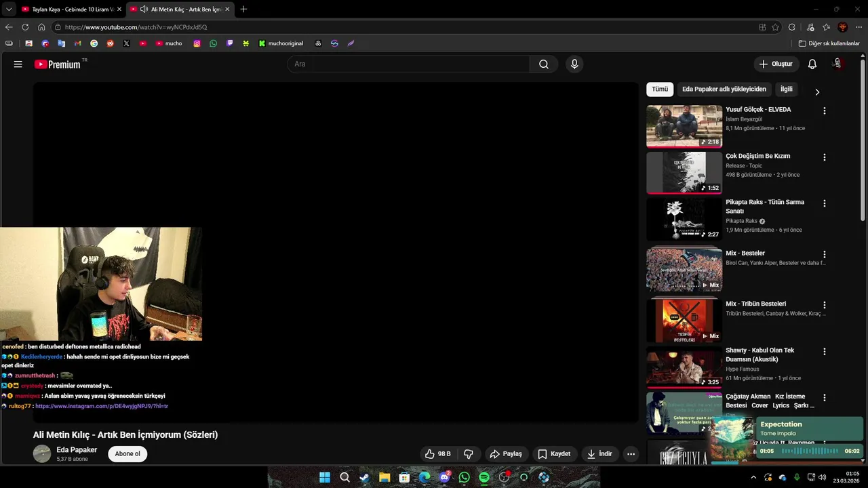Open more actions menu below video

point(631,454)
